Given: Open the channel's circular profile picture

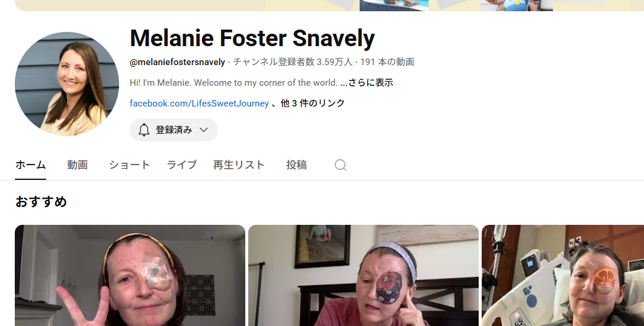Looking at the screenshot, I should (67, 84).
